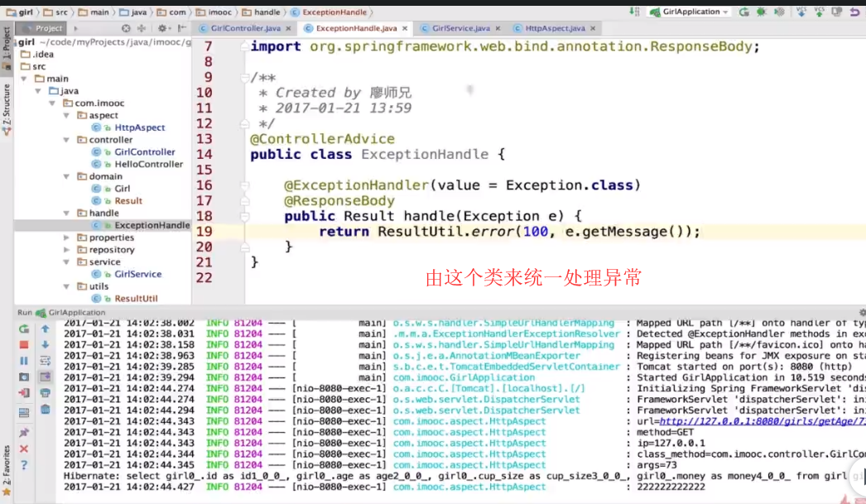Collapse all in the Project panel

click(142, 28)
